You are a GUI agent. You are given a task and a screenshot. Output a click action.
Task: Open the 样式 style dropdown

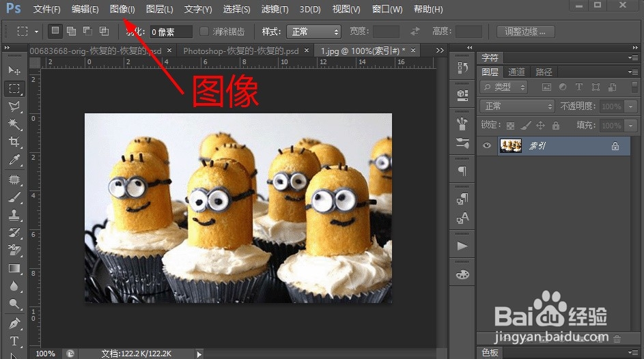(314, 31)
